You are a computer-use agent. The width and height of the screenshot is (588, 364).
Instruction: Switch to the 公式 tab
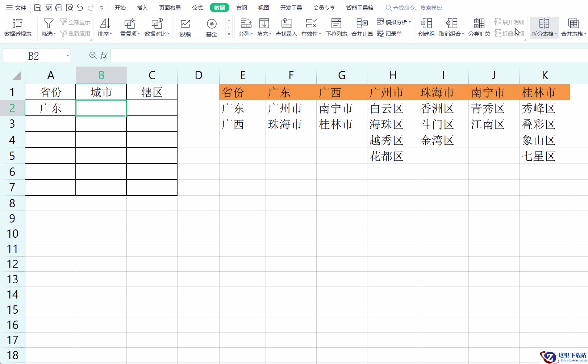(197, 8)
